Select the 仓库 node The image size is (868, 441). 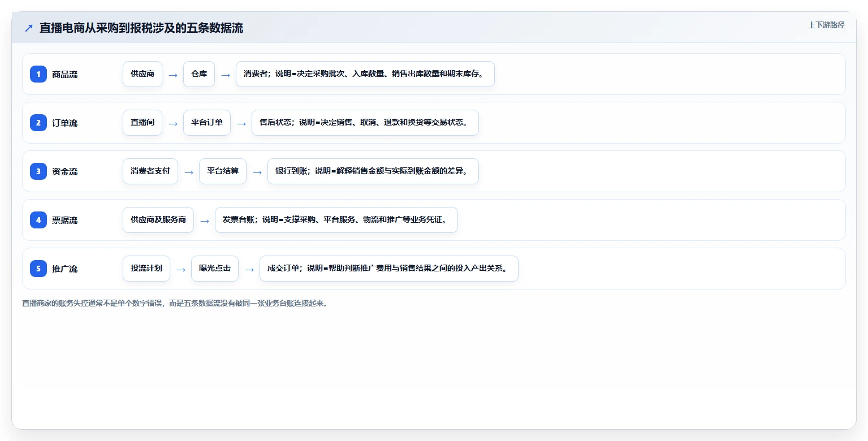pyautogui.click(x=199, y=74)
